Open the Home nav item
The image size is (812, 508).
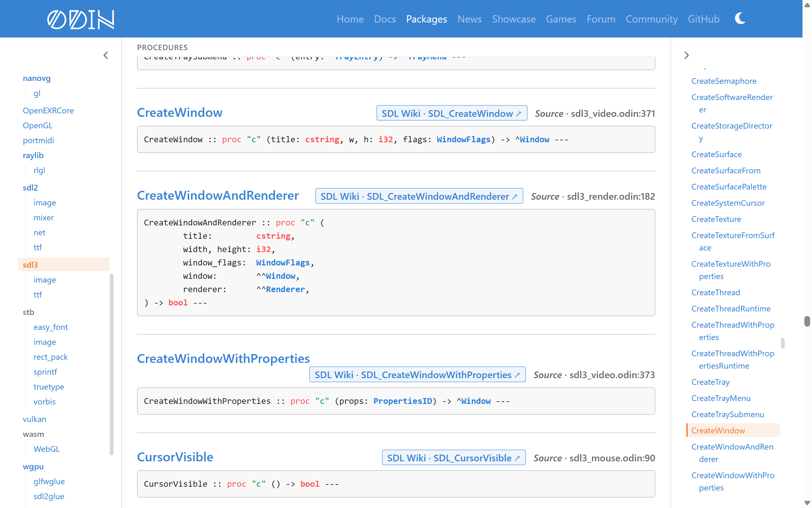350,19
